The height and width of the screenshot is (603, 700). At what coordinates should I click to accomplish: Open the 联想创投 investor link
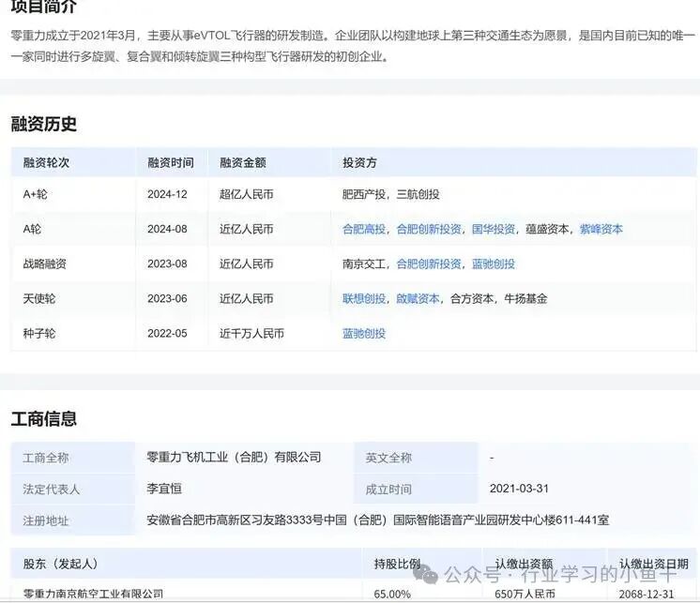tap(364, 299)
